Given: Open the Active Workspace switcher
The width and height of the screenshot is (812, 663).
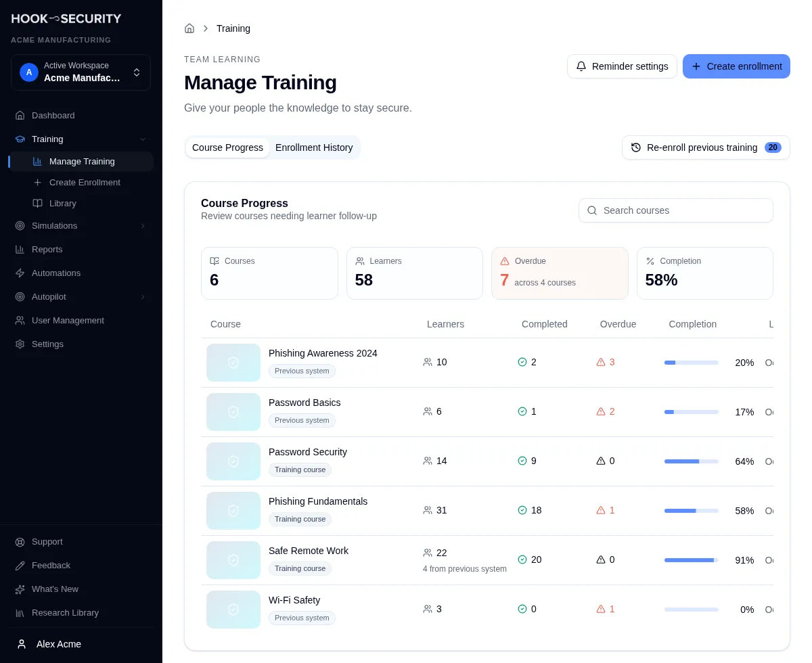Looking at the screenshot, I should 81,72.
